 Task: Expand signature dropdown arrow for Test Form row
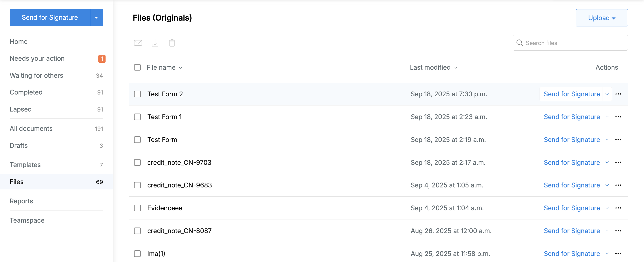tap(607, 140)
